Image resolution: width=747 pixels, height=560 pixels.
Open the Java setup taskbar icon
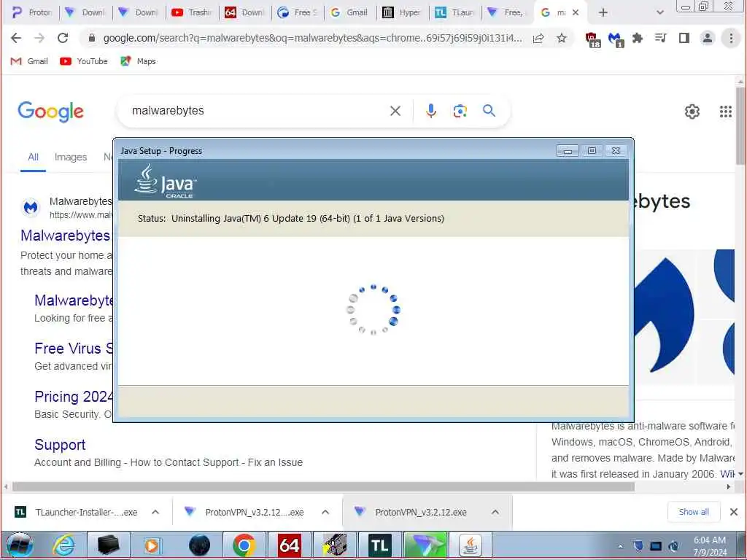pyautogui.click(x=471, y=545)
